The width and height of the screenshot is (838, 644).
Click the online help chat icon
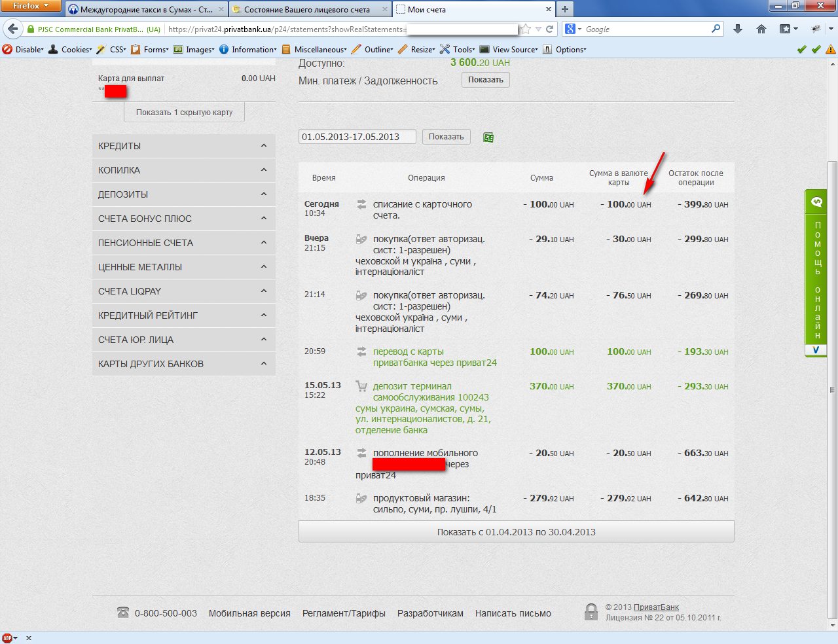pyautogui.click(x=816, y=202)
